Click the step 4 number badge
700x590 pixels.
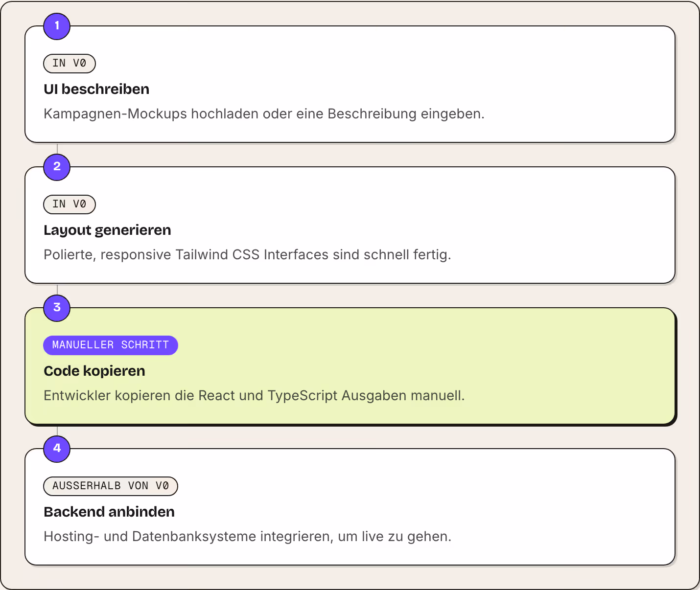[57, 449]
